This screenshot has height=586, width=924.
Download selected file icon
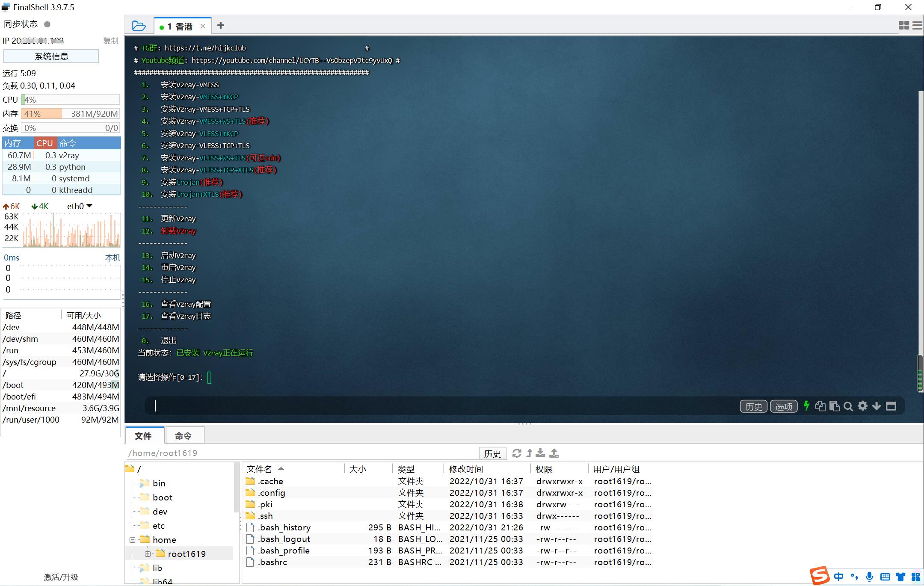541,453
